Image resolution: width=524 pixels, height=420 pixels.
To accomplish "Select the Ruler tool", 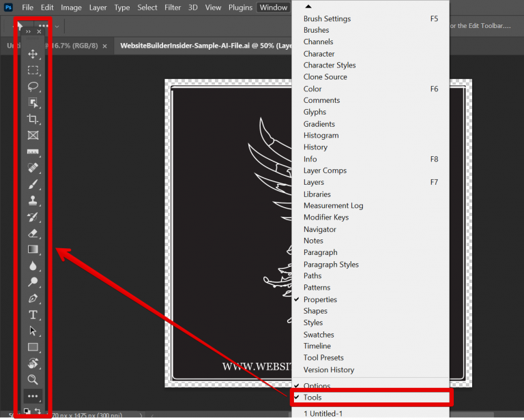I will coord(33,151).
